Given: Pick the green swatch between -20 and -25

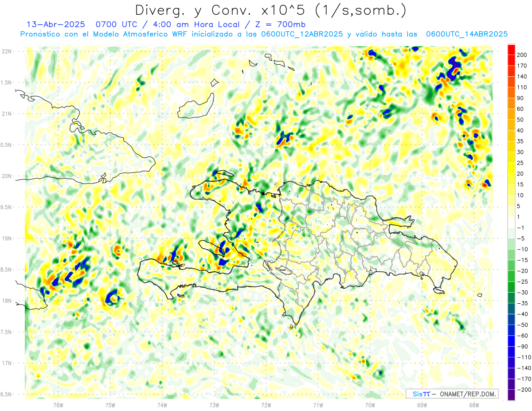Looking at the screenshot, I should coord(511,276).
